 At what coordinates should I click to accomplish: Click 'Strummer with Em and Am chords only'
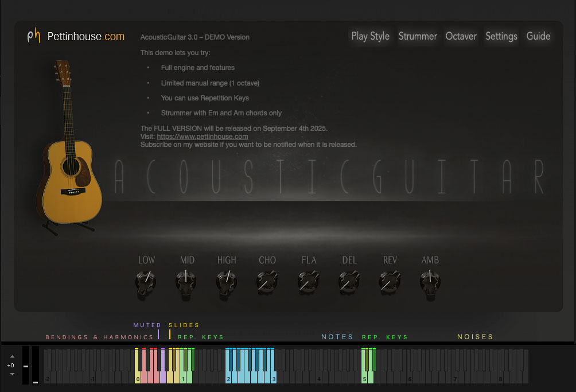point(221,113)
